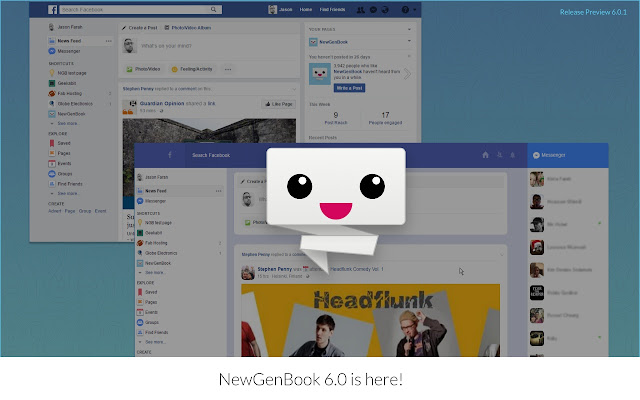Open story options chevron on Guardian post

293,89
